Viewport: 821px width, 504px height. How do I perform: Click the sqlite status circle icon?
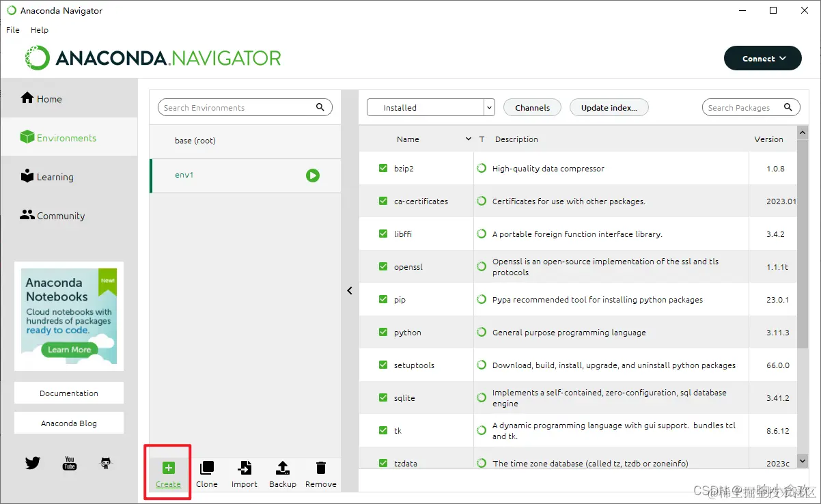[x=482, y=397]
